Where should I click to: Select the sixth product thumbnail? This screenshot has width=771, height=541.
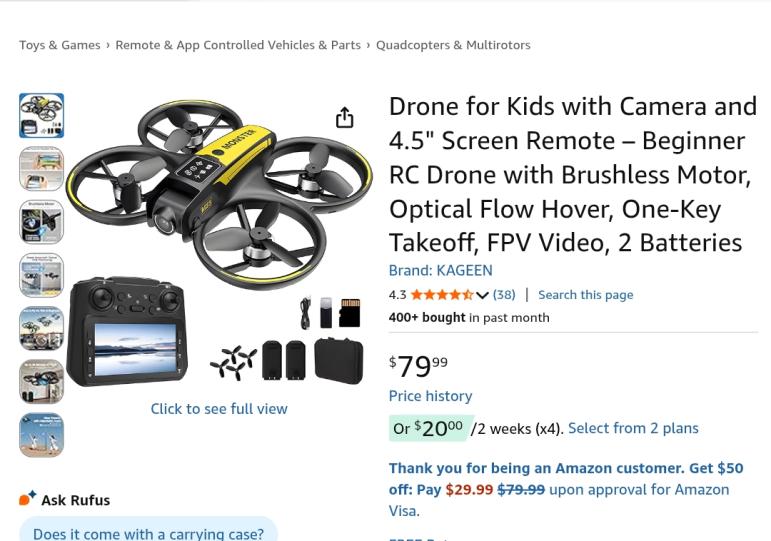click(x=41, y=382)
